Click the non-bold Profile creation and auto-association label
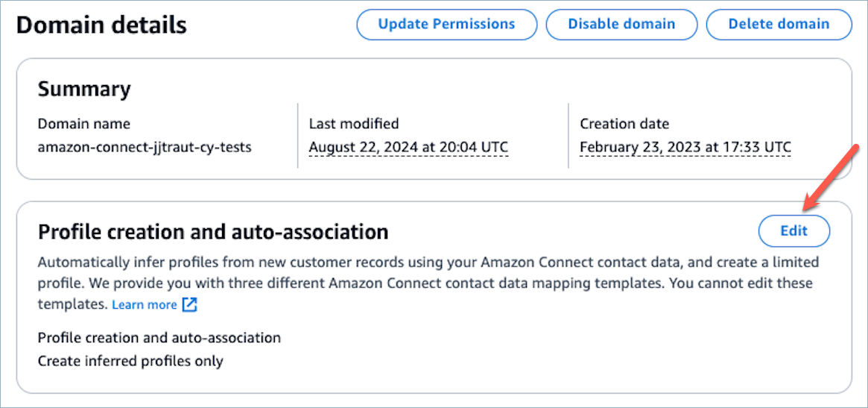868x408 pixels. pyautogui.click(x=159, y=338)
